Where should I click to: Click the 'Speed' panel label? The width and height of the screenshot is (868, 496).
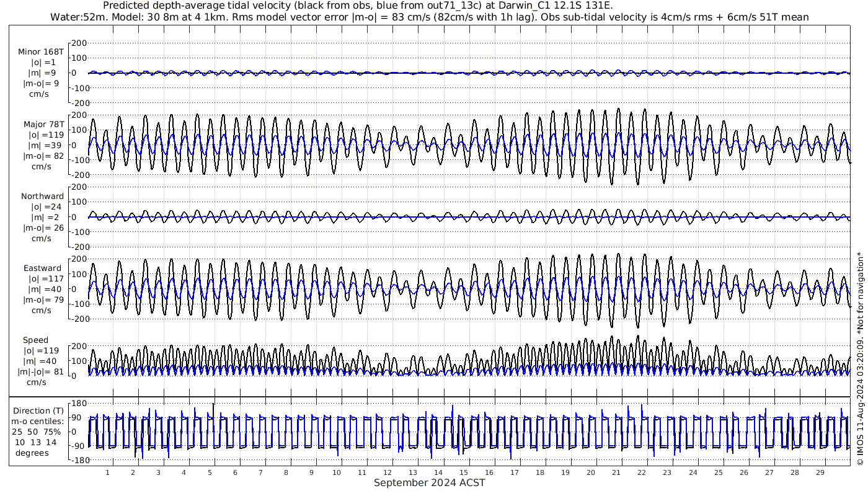pyautogui.click(x=36, y=340)
